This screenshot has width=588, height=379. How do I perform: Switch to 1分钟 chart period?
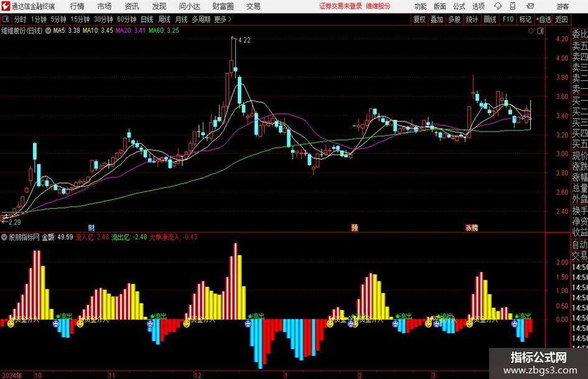(39, 19)
